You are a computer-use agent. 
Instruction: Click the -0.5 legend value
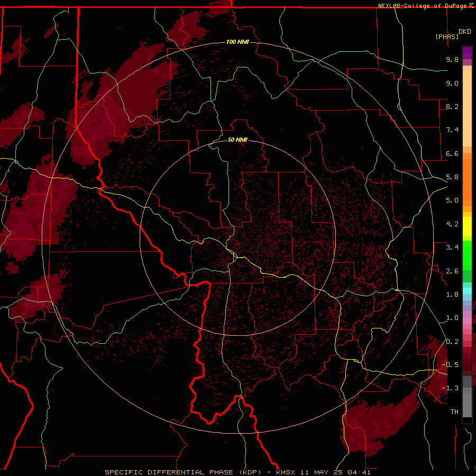point(450,365)
